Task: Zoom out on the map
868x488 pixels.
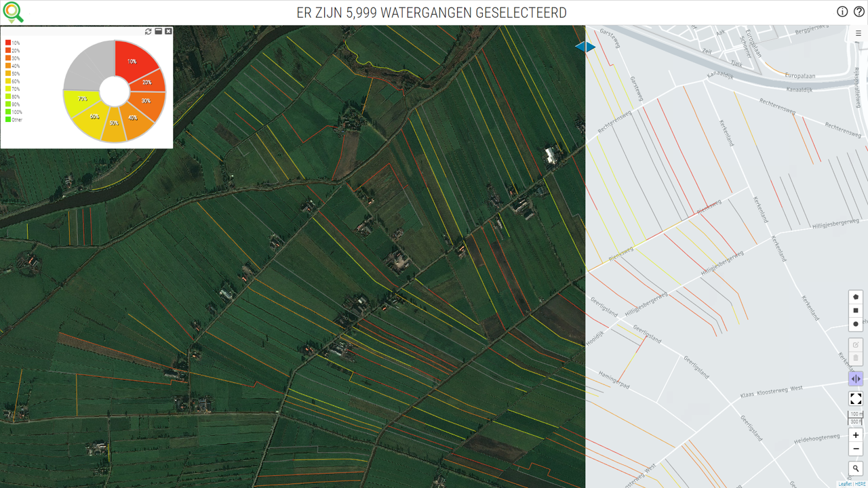Action: click(x=856, y=449)
